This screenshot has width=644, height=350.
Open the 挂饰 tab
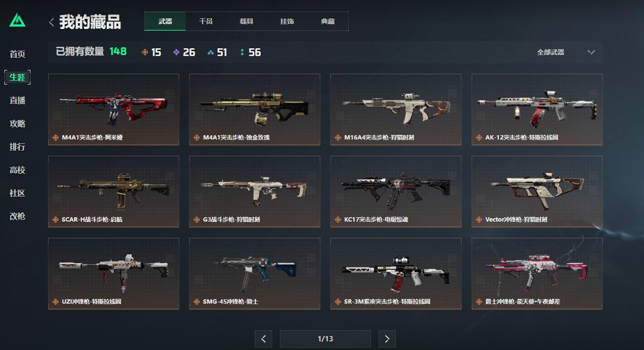tap(287, 22)
